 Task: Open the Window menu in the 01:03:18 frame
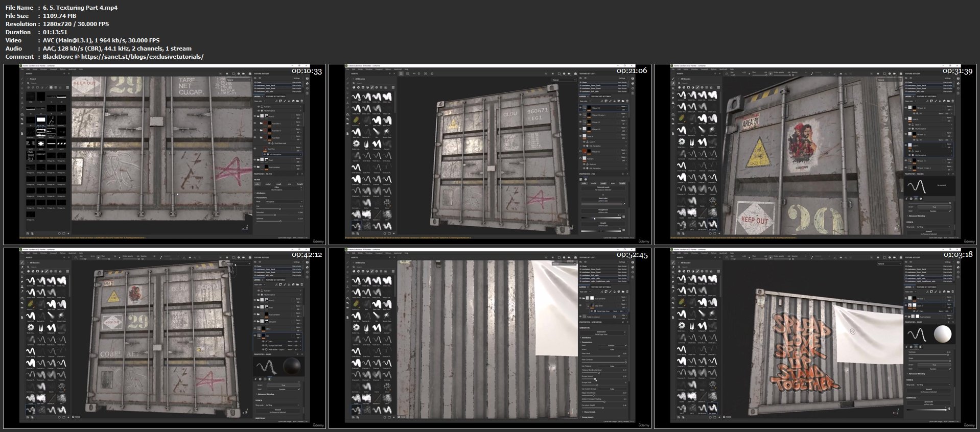[694, 253]
